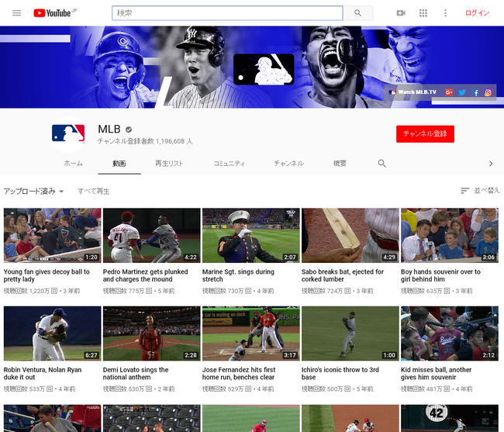Click title 'Kid misses ball, another gives him souvenir'

click(x=437, y=374)
